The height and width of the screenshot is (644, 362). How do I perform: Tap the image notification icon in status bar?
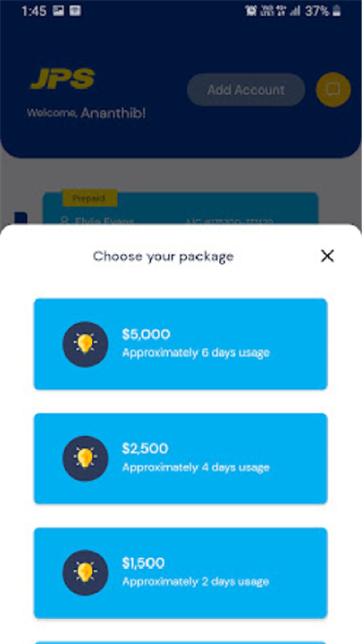(58, 11)
